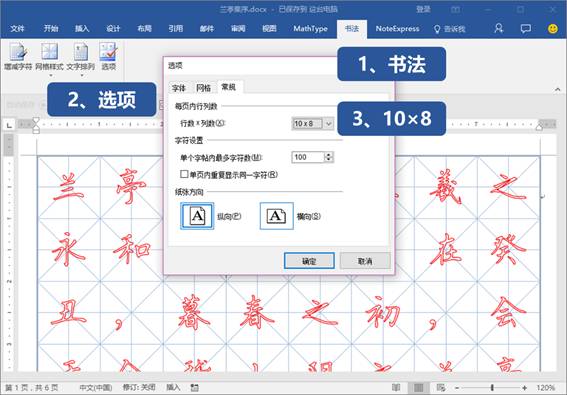
Task: Switch to web layout view icon
Action: 441,388
